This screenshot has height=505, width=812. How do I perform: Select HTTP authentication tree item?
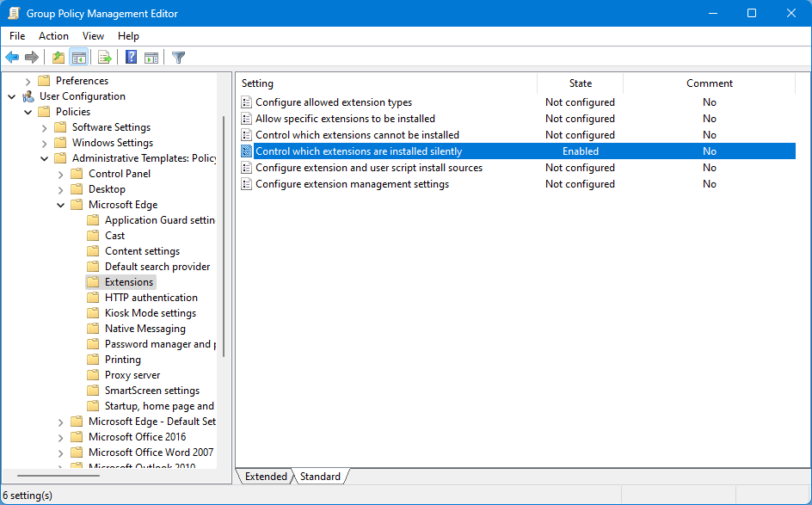tap(151, 298)
